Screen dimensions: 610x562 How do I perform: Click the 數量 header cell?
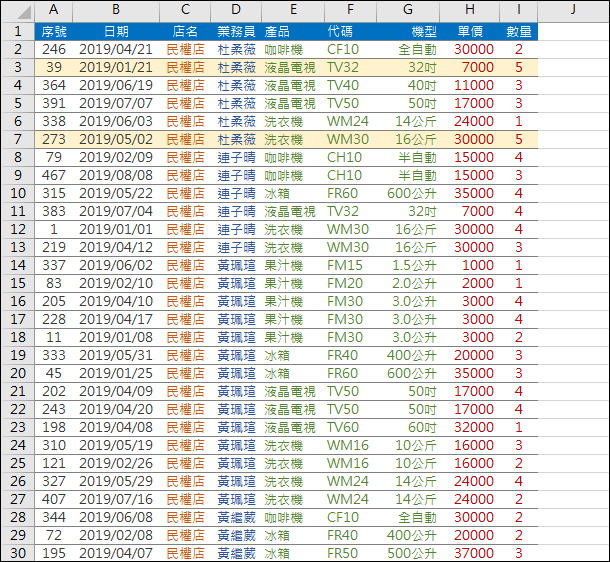pyautogui.click(x=519, y=32)
